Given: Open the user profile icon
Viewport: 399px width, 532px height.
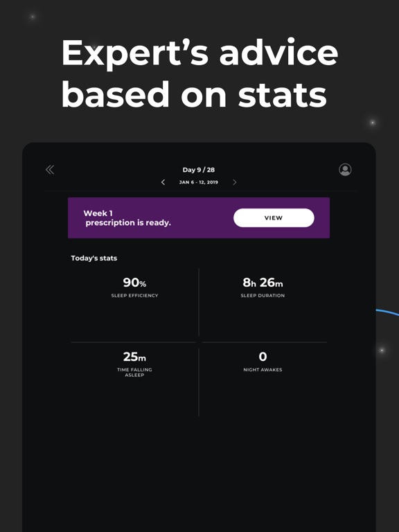Looking at the screenshot, I should 345,170.
